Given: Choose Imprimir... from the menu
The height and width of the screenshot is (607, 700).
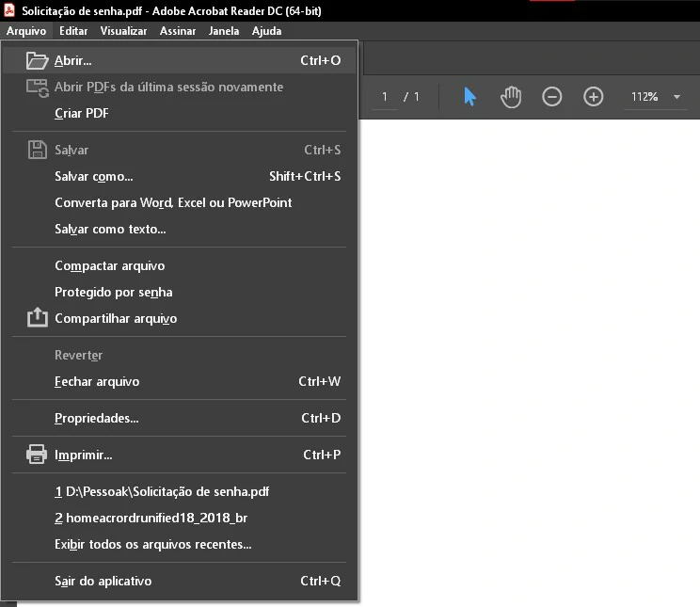Looking at the screenshot, I should (x=179, y=455).
